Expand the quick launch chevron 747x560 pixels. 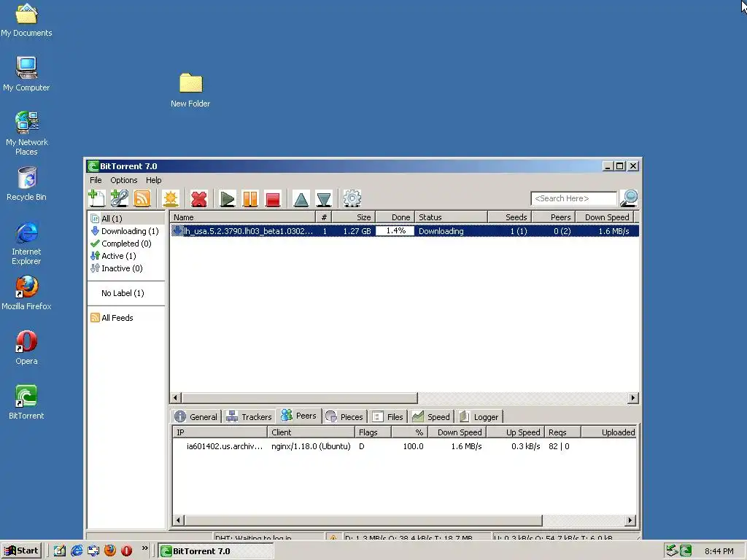(x=145, y=548)
